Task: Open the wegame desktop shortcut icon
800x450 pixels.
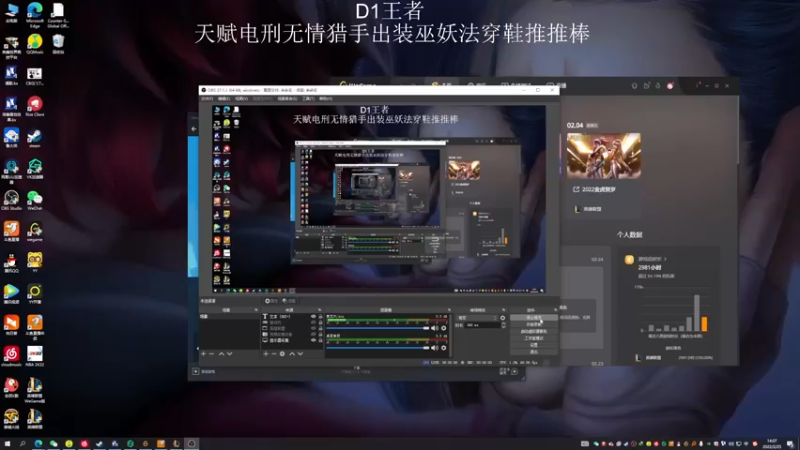Action: 34,231
